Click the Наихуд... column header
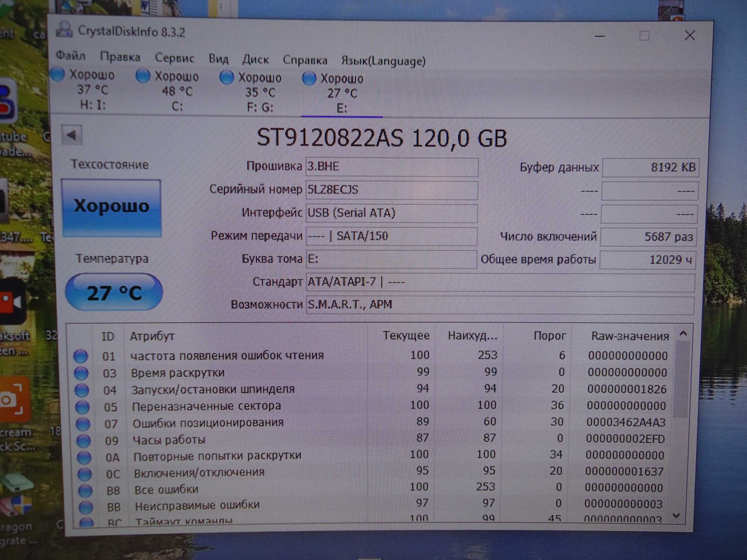747x560 pixels. click(x=472, y=336)
